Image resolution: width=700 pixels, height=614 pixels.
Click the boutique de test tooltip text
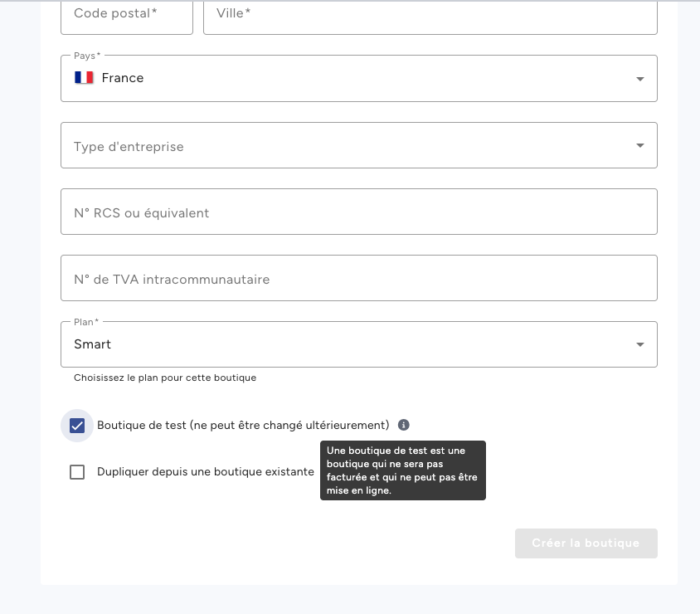pyautogui.click(x=402, y=470)
